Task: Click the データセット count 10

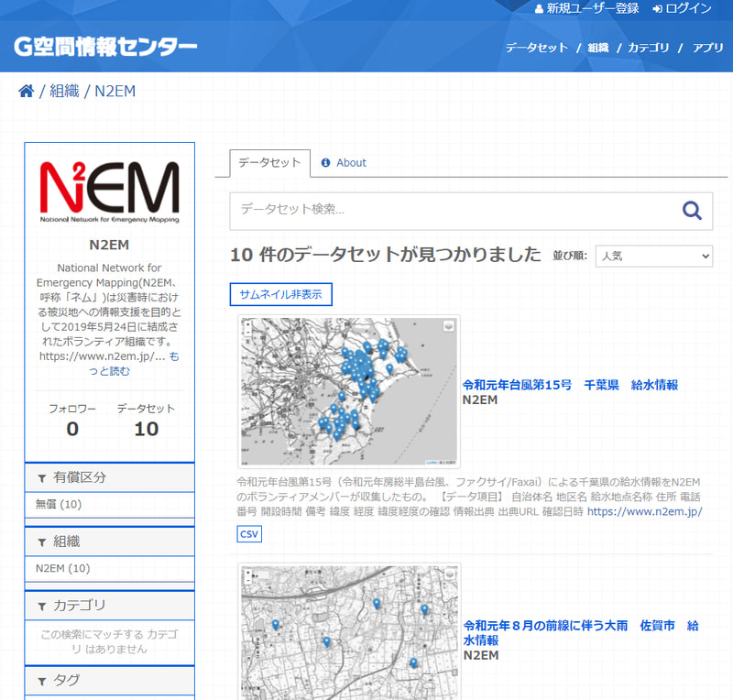Action: tap(147, 429)
